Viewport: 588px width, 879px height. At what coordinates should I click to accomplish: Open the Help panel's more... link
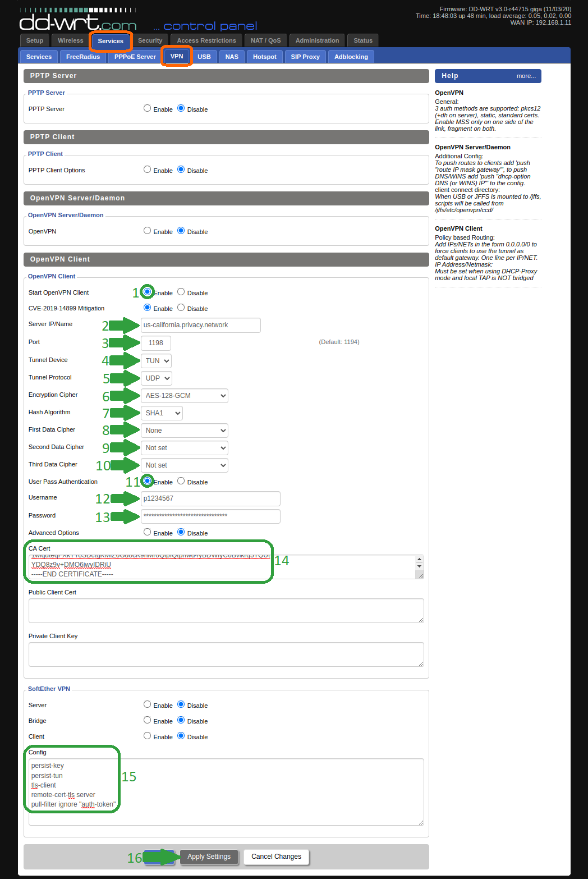point(526,76)
